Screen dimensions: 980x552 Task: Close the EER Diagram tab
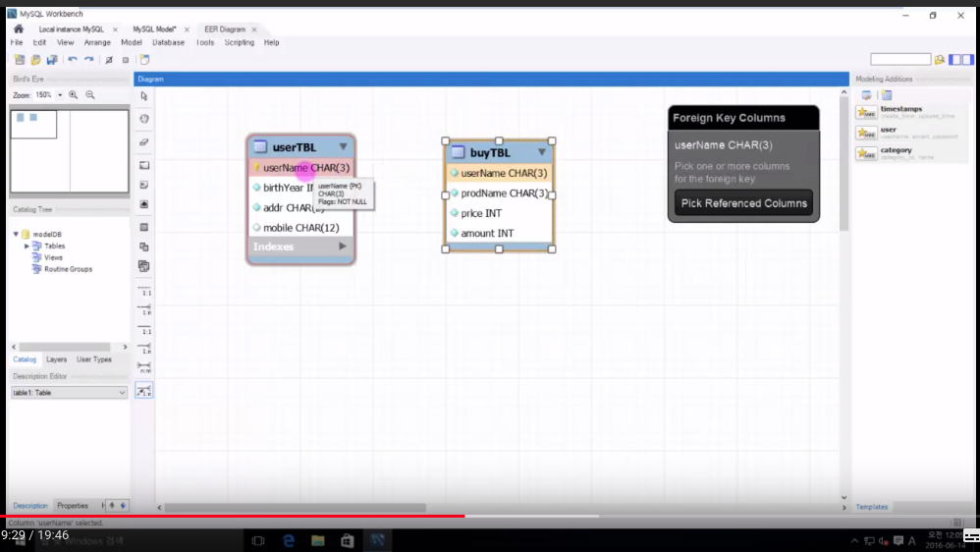[253, 29]
